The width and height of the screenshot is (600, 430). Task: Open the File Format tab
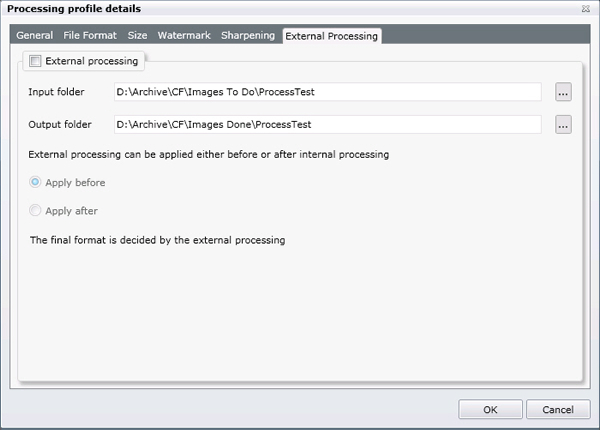pos(90,36)
